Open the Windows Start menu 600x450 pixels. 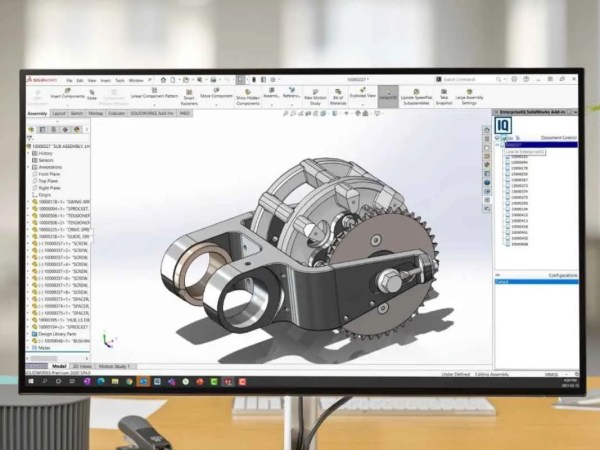pos(31,382)
